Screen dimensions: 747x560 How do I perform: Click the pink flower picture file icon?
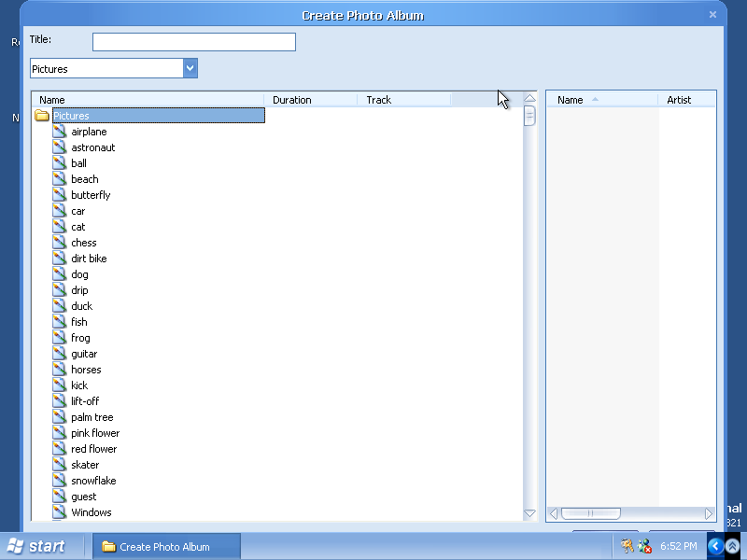click(x=60, y=433)
